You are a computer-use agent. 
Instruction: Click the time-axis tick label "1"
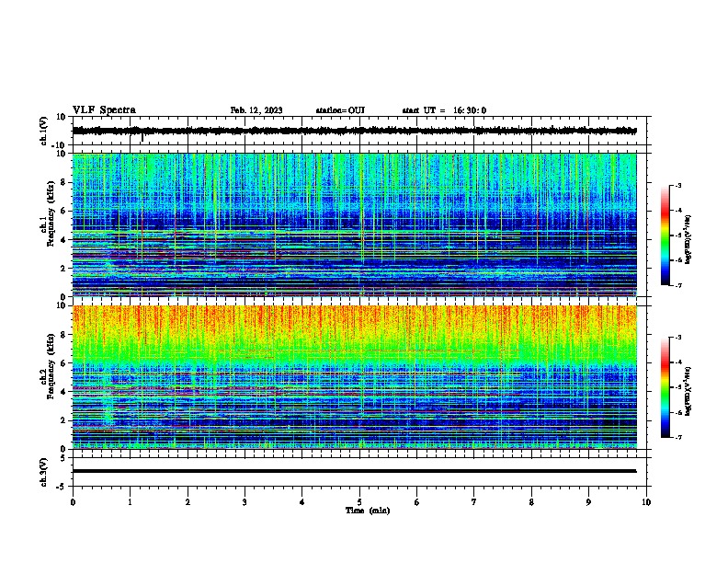(130, 502)
